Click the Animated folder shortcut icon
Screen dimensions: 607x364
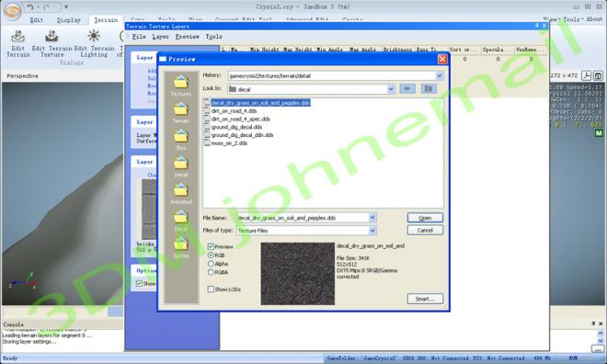181,190
